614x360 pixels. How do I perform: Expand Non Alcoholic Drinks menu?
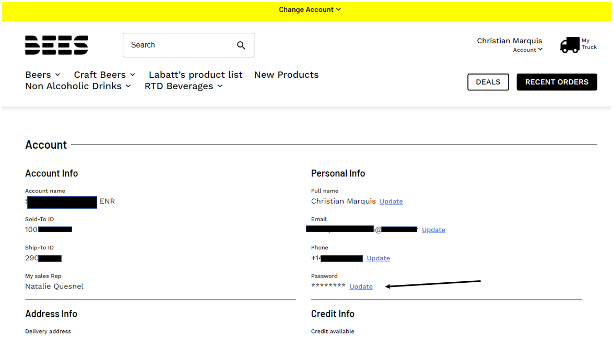pyautogui.click(x=78, y=86)
